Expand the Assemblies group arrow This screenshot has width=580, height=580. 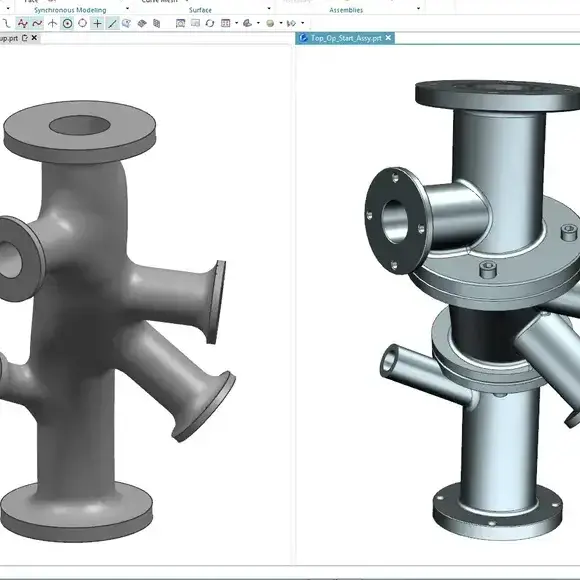418,8
